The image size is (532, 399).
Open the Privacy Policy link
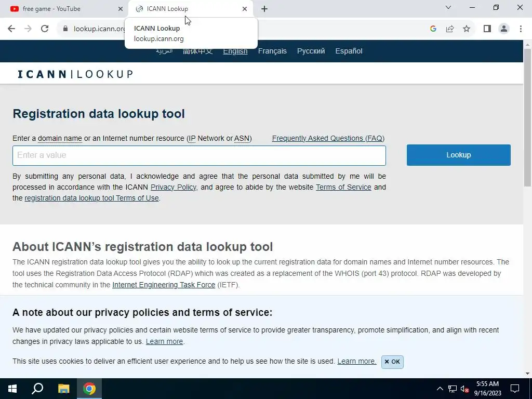[174, 187]
